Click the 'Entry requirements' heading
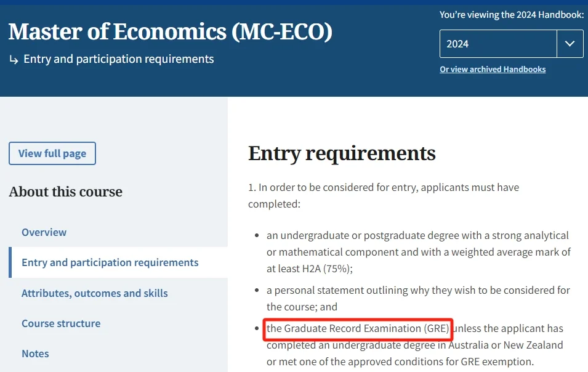Image resolution: width=588 pixels, height=372 pixels. point(342,153)
